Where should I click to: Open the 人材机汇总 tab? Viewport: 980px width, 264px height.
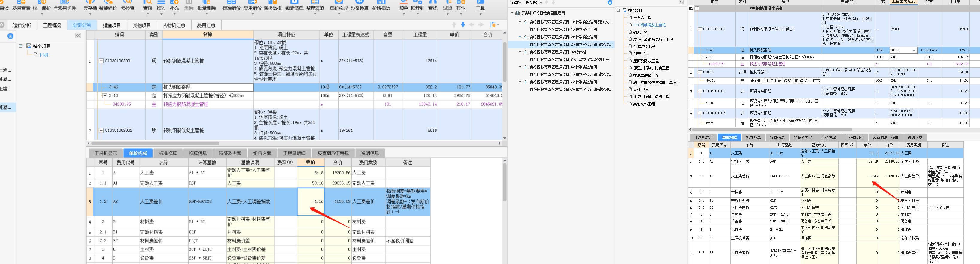[x=174, y=25]
